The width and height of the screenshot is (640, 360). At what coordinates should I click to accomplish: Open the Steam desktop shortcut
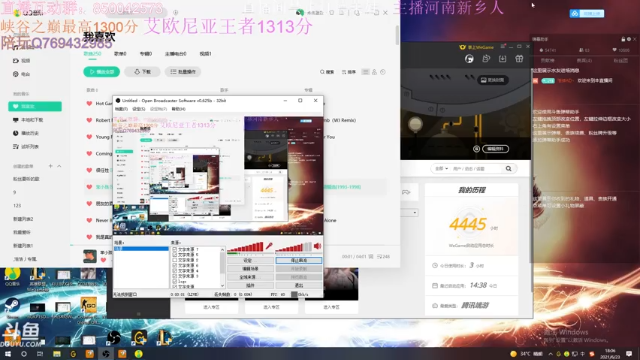click(12, 307)
